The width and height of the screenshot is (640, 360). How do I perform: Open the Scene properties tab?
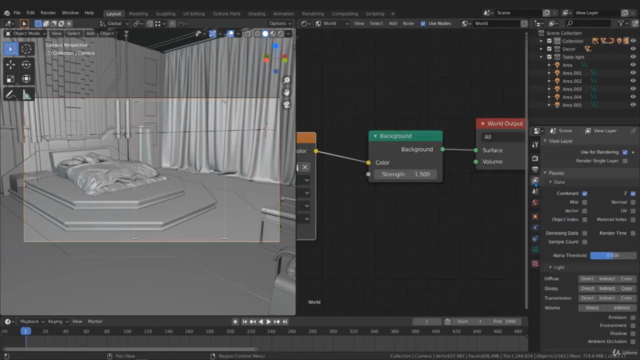[x=535, y=192]
